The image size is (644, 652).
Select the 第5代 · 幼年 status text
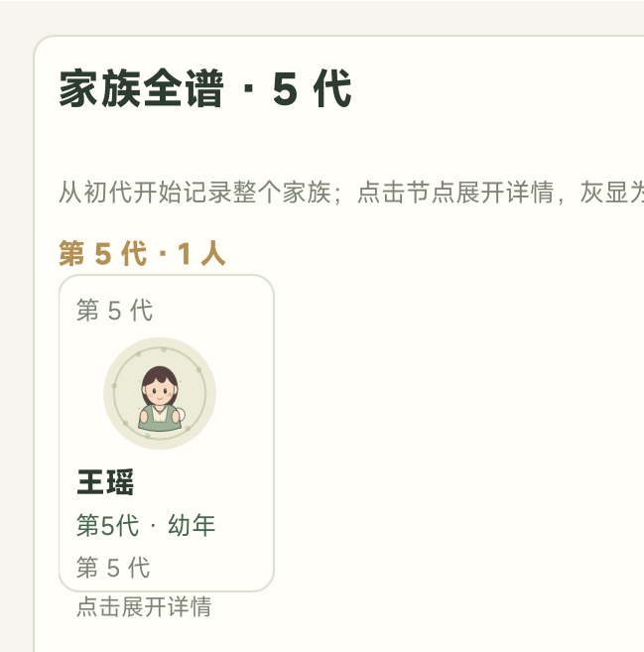(x=146, y=525)
